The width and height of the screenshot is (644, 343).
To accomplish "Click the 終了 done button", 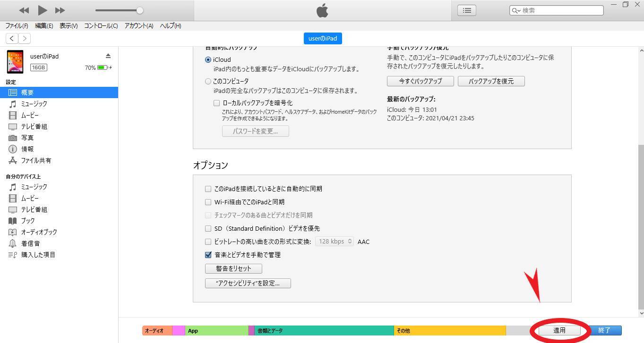I will pyautogui.click(x=604, y=330).
